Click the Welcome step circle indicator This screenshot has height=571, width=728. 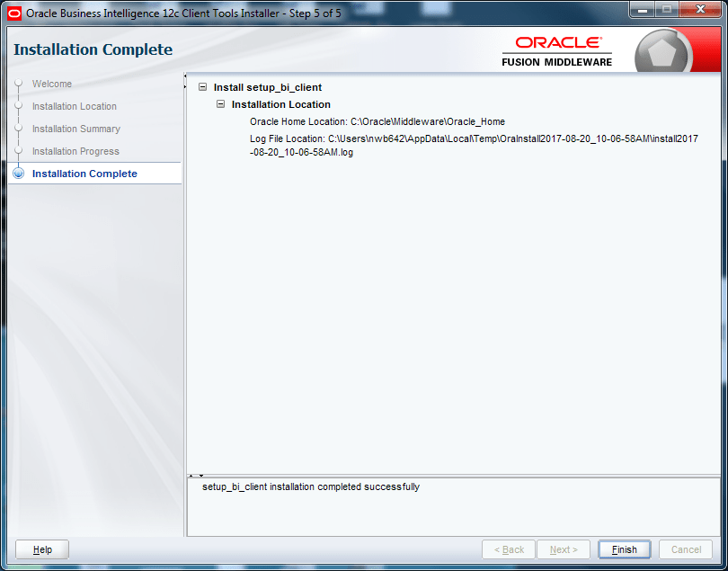pyautogui.click(x=20, y=84)
